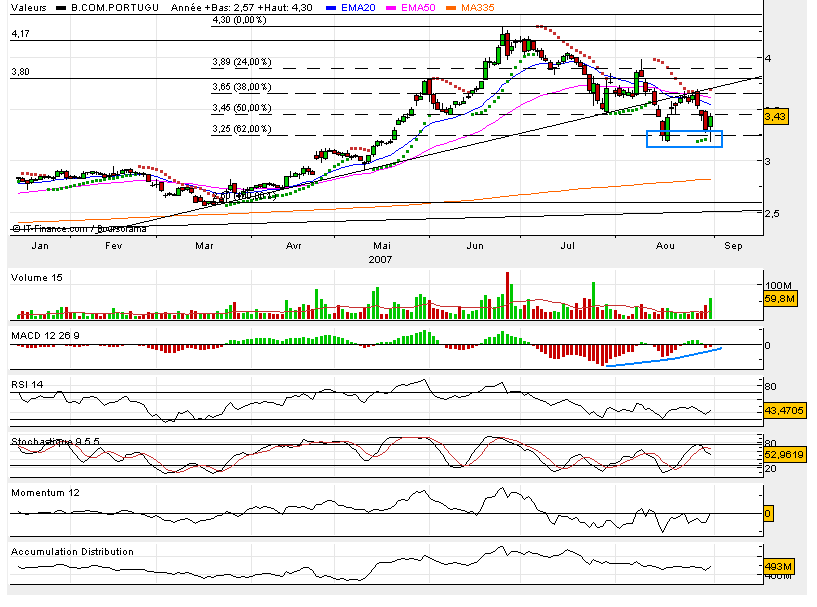Click the 'B.COM.PORTUGU' stock name

click(x=115, y=7)
